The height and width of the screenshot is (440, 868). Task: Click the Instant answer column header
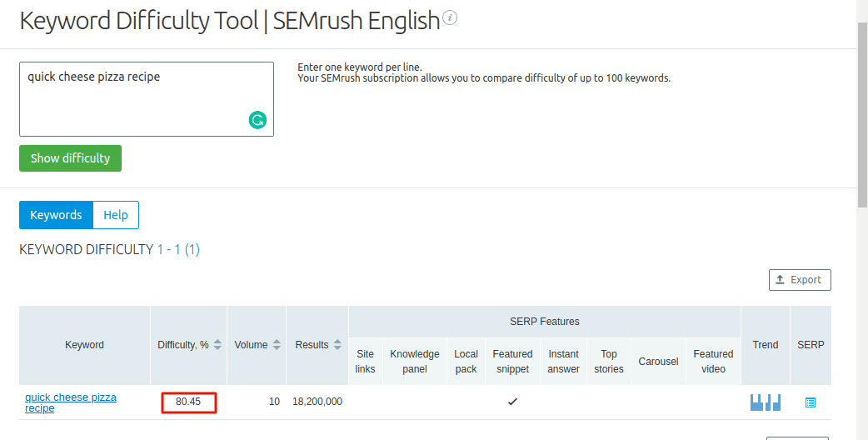click(564, 362)
